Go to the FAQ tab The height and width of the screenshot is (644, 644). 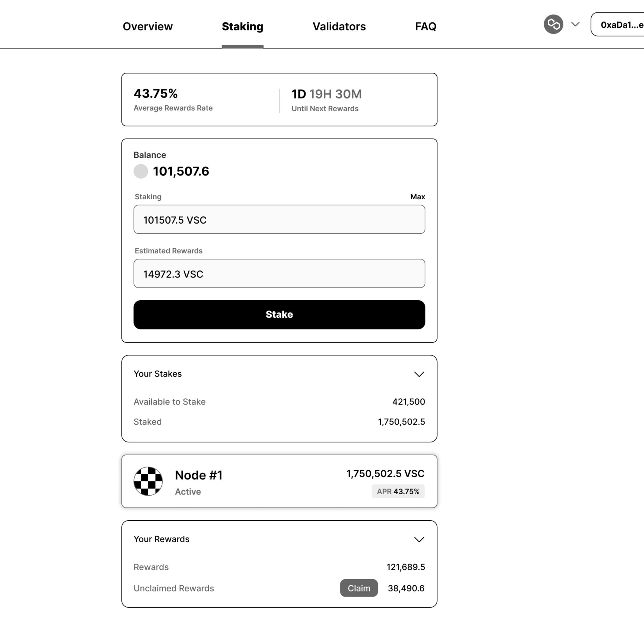click(425, 26)
